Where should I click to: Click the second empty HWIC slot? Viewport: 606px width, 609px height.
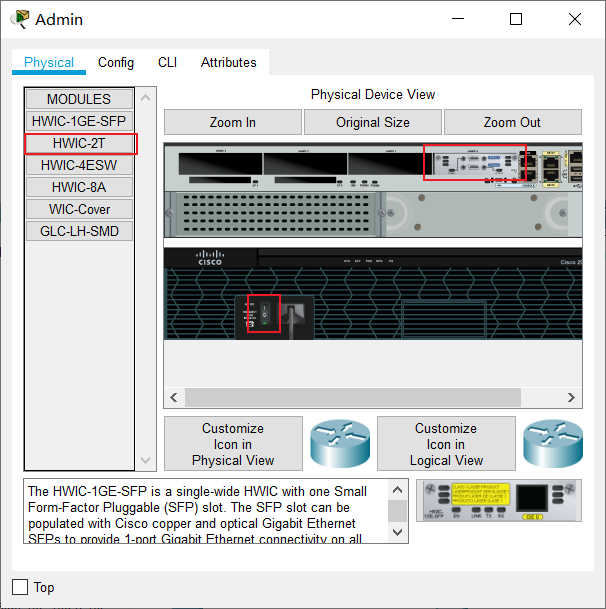coord(305,164)
